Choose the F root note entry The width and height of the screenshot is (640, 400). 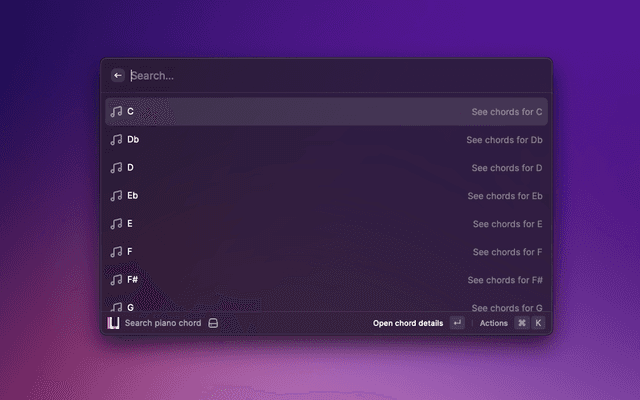[326, 252]
